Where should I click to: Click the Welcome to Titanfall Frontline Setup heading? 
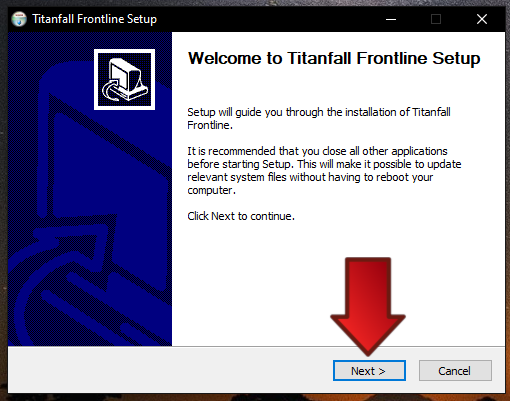click(x=334, y=59)
